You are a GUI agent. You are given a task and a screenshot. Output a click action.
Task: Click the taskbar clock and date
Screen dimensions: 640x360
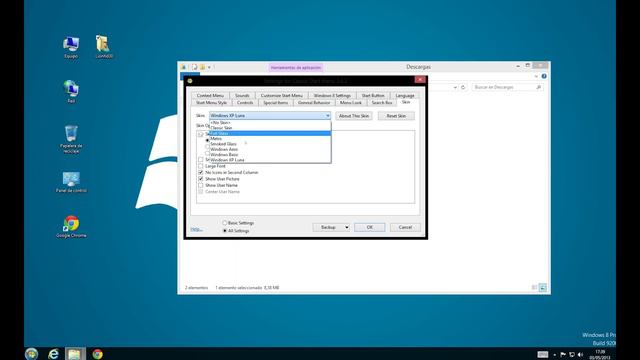point(600,354)
